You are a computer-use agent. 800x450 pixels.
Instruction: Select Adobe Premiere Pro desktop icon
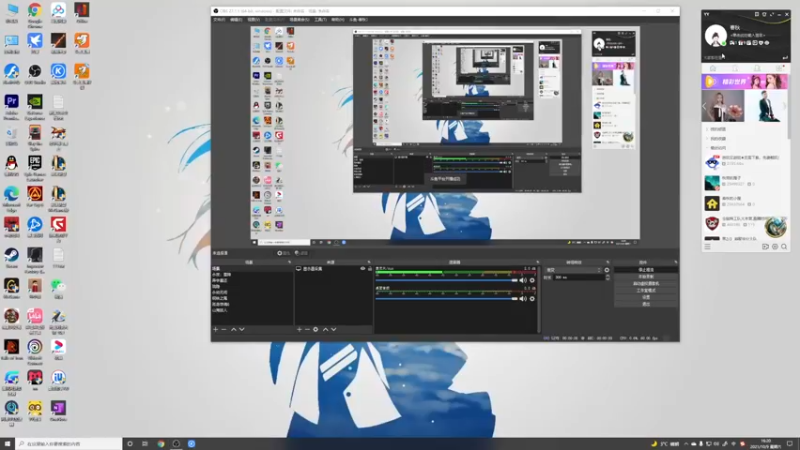click(11, 107)
